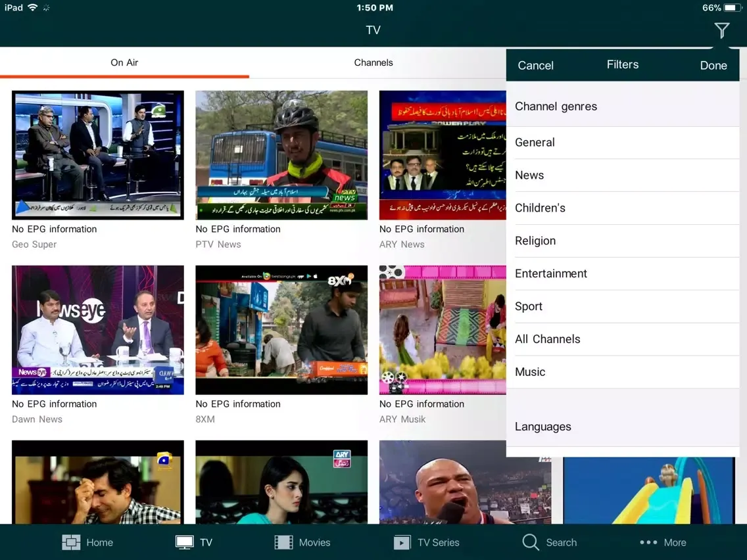This screenshot has width=747, height=560.
Task: Tap the PTV News channel name
Action: click(x=218, y=245)
